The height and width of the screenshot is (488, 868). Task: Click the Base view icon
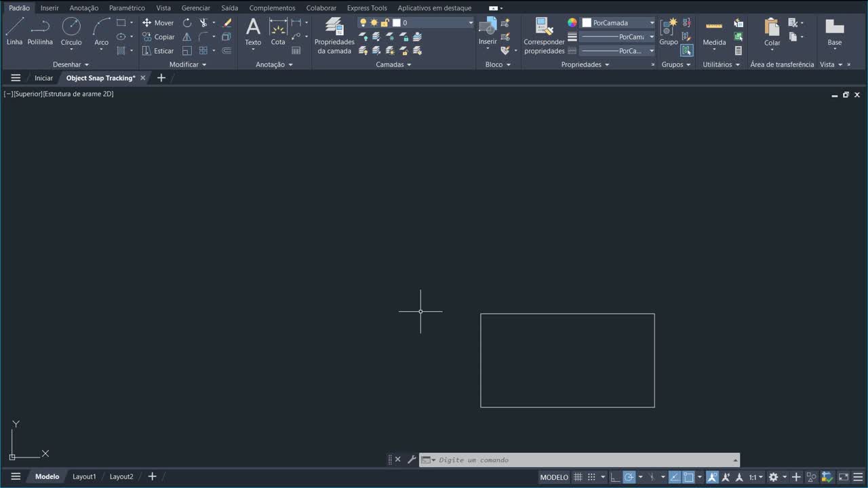(835, 32)
